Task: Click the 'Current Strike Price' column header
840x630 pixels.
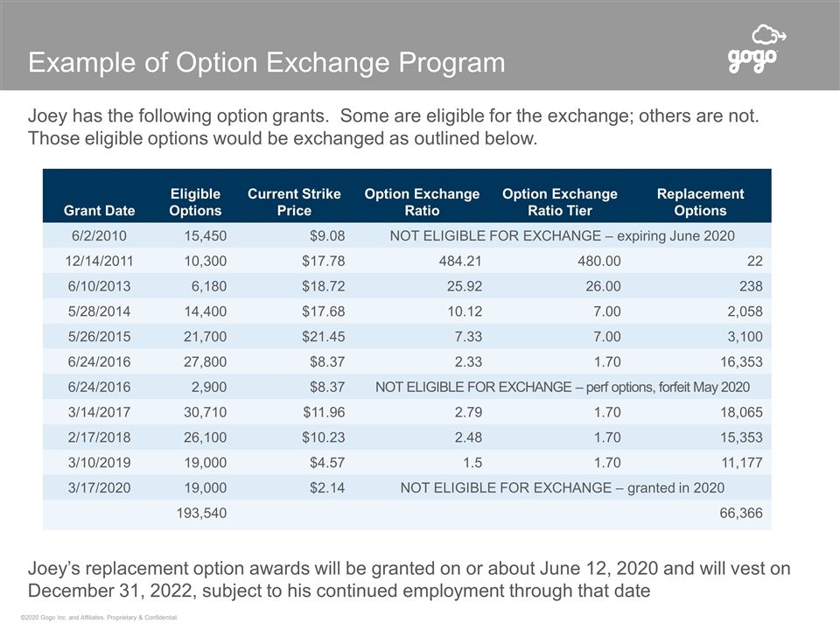Action: pos(294,202)
